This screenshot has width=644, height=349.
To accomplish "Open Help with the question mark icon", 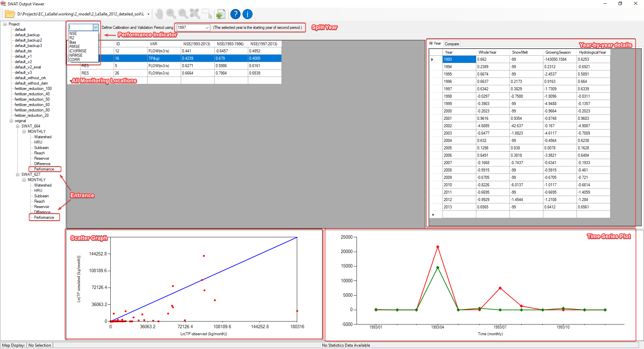I will click(235, 14).
